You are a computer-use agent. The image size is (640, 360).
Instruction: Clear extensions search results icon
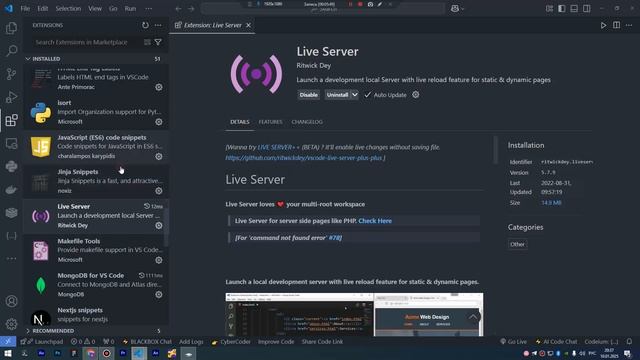coord(147,42)
